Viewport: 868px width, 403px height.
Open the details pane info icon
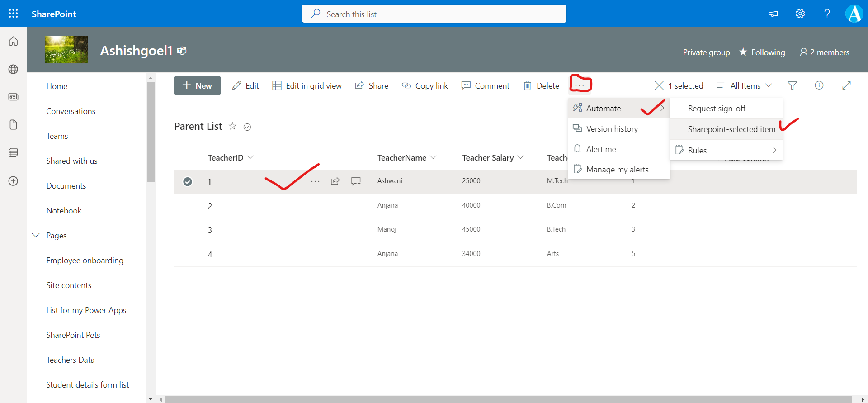pyautogui.click(x=819, y=85)
